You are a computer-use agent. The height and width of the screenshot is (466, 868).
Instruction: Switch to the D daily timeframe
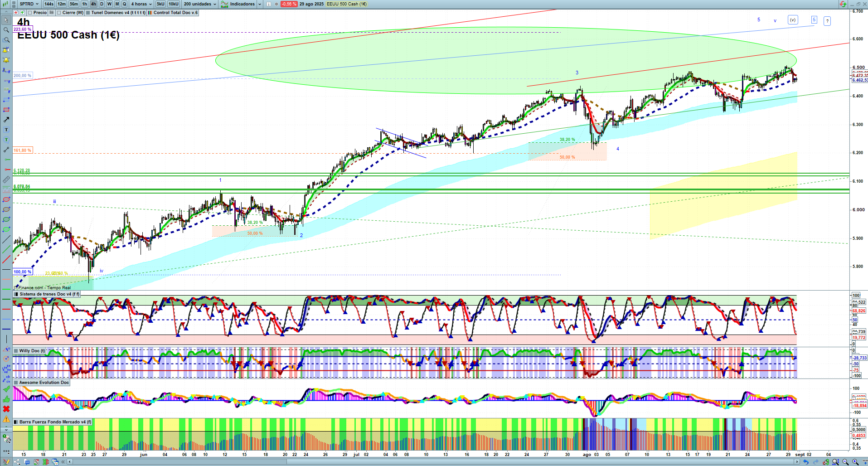pyautogui.click(x=102, y=4)
